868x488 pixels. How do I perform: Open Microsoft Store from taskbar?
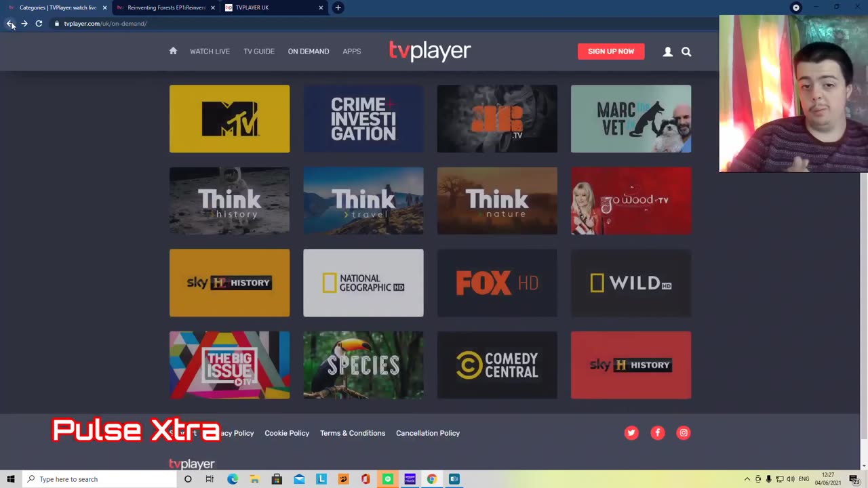pos(277,479)
